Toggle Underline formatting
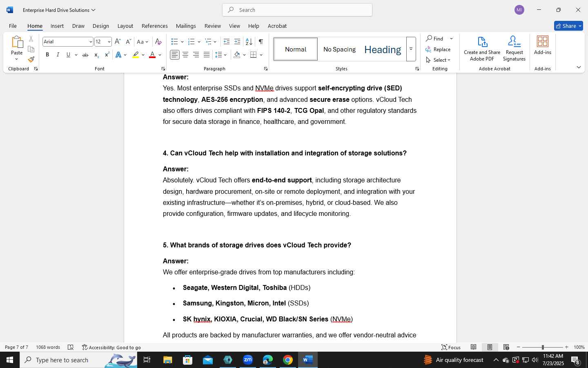588x368 pixels. point(68,55)
